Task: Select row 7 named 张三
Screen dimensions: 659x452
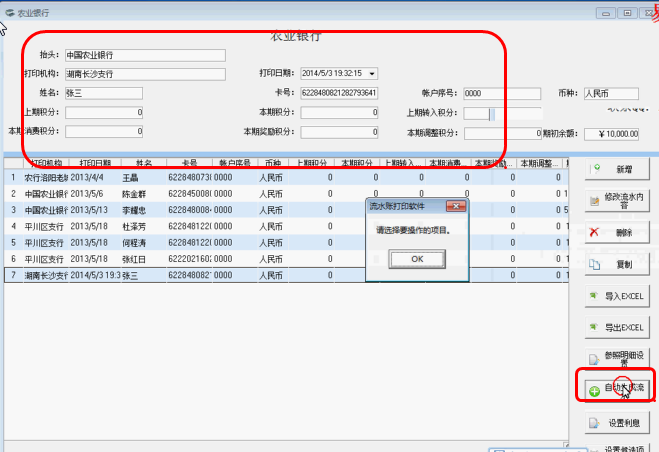Action: [x=286, y=275]
